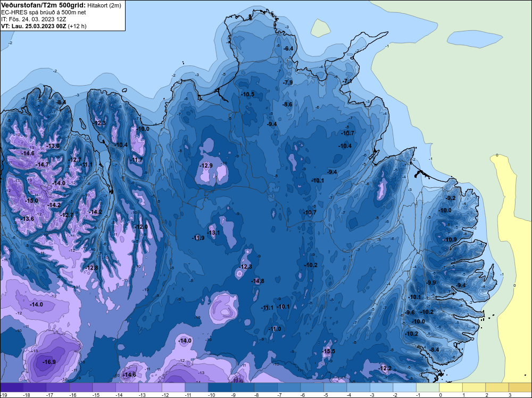This screenshot has height=398, width=532.
Task: Click the -13.1 temperature label
Action: [x=213, y=233]
